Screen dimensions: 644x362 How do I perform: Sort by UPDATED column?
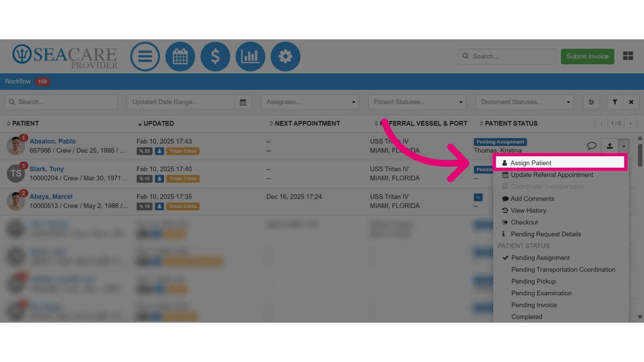[156, 123]
